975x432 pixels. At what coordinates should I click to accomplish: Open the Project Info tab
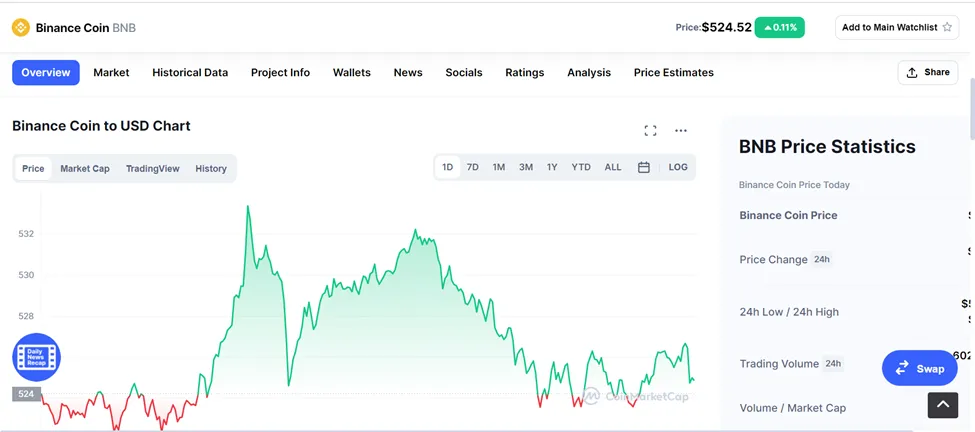click(x=280, y=73)
